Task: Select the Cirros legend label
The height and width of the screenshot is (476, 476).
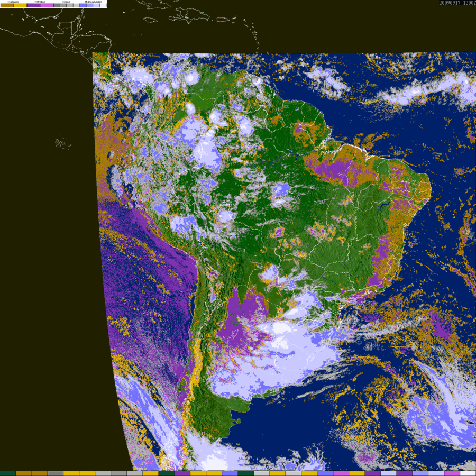Action: coord(66,2)
